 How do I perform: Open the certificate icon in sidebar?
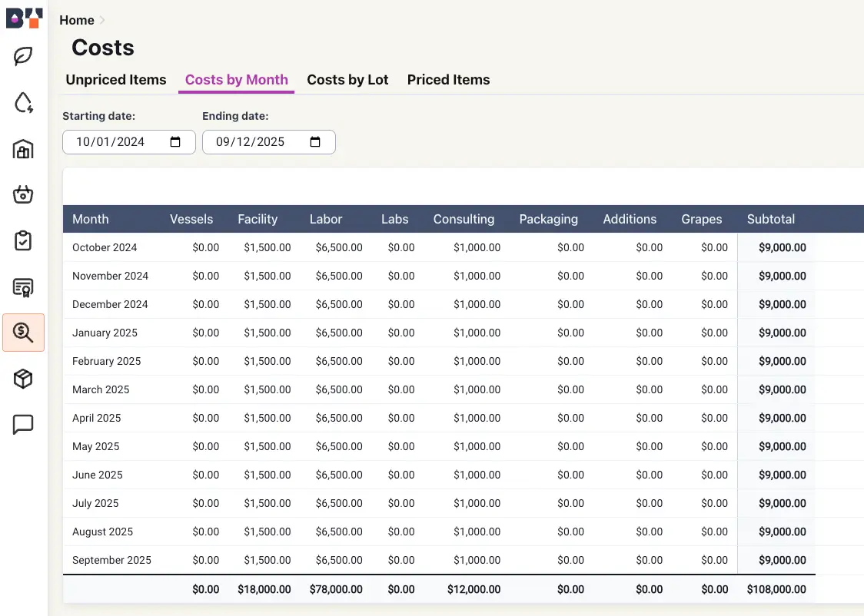tap(24, 287)
